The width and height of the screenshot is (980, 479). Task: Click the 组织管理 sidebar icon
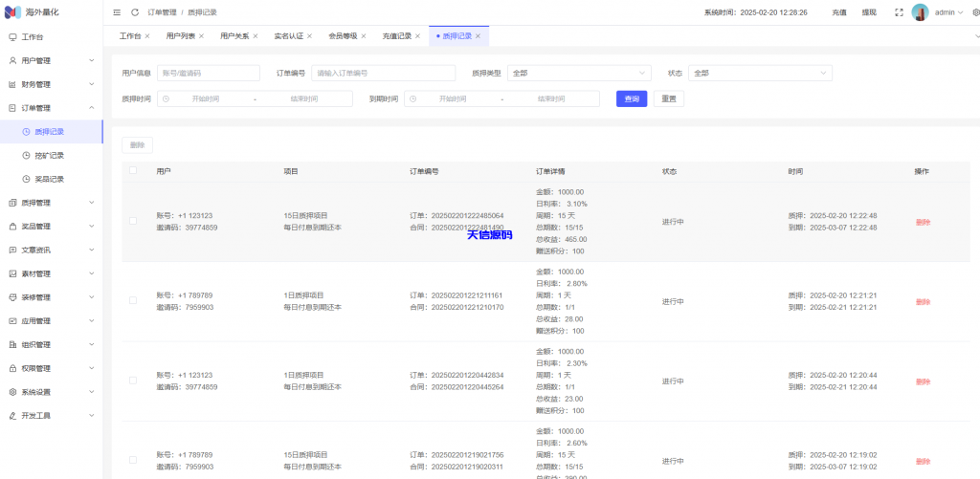coord(12,345)
